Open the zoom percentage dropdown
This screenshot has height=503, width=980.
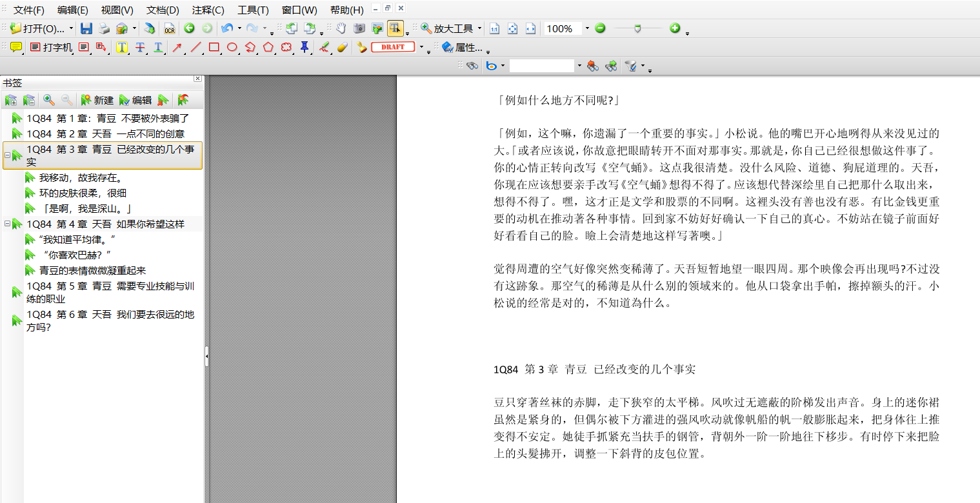click(587, 28)
